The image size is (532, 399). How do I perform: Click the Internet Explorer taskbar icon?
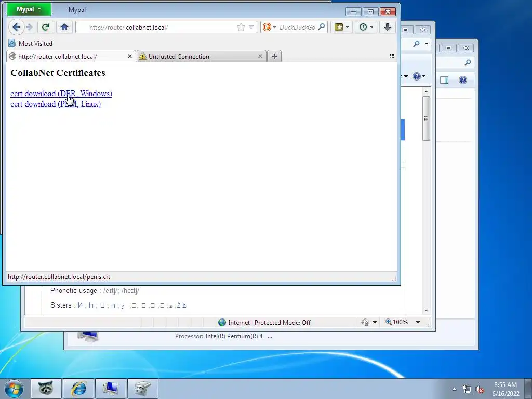[x=78, y=389]
